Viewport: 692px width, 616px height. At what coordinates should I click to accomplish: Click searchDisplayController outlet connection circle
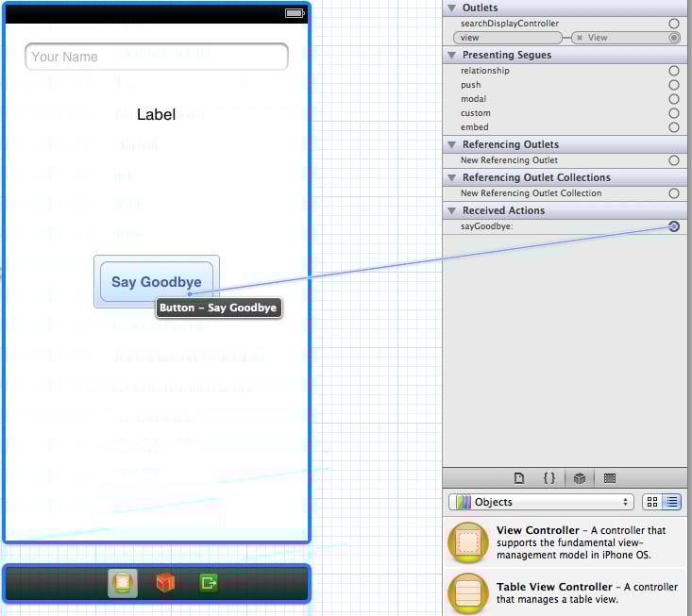673,24
